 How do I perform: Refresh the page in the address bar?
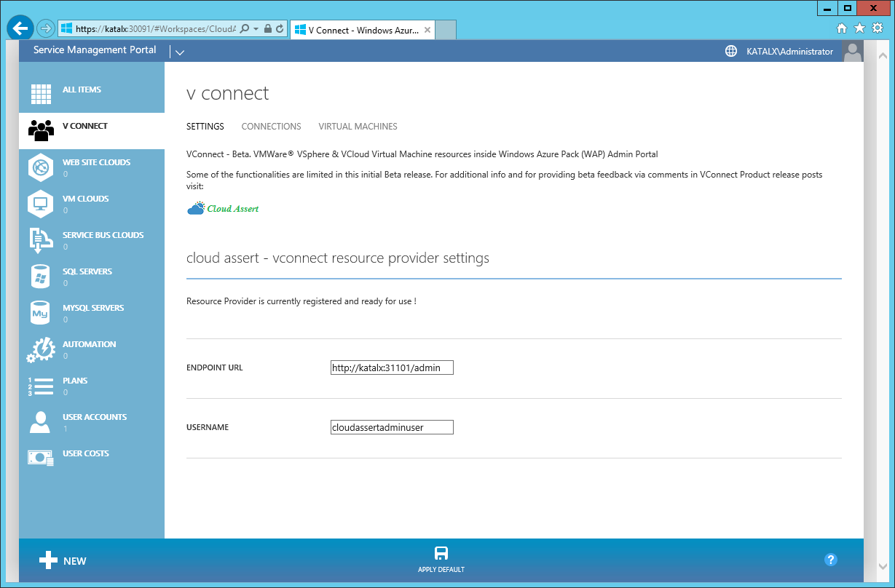point(280,28)
